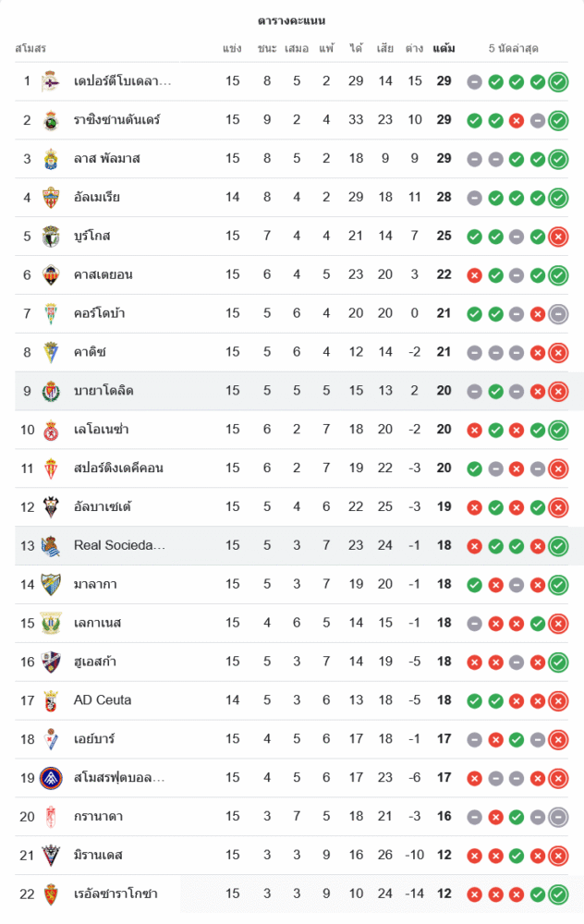Open the บายาโดลิด team link
The image size is (584, 924).
[x=103, y=391]
